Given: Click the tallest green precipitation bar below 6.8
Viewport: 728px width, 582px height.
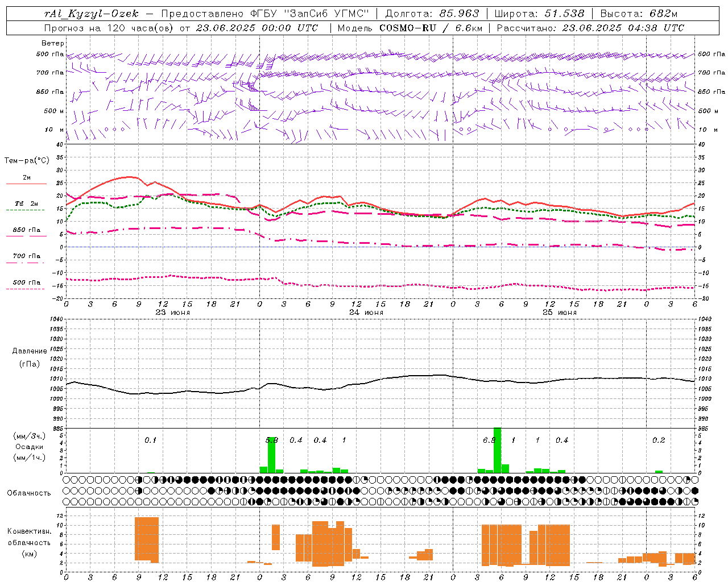Looking at the screenshot, I should pos(497,450).
